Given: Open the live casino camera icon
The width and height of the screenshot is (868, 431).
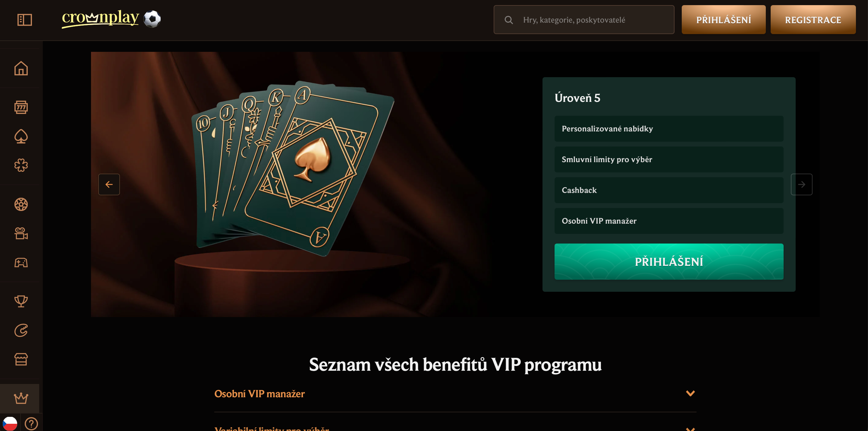Looking at the screenshot, I should (21, 234).
